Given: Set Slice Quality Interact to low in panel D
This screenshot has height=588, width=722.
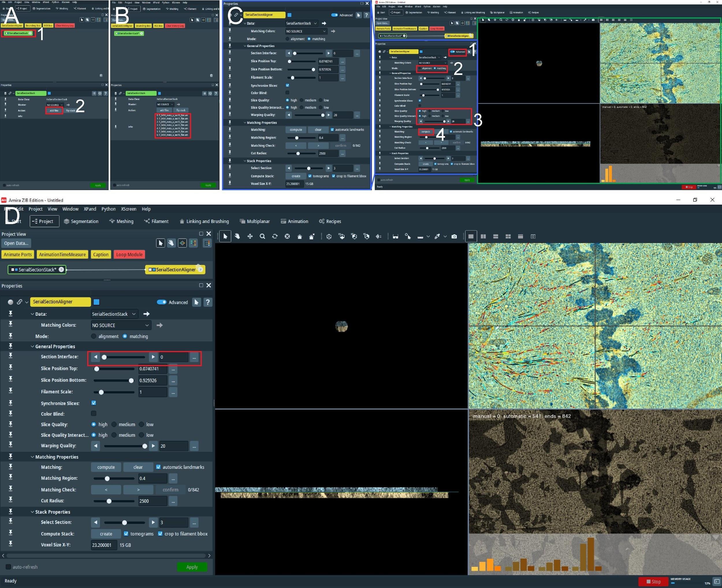Looking at the screenshot, I should coord(142,435).
